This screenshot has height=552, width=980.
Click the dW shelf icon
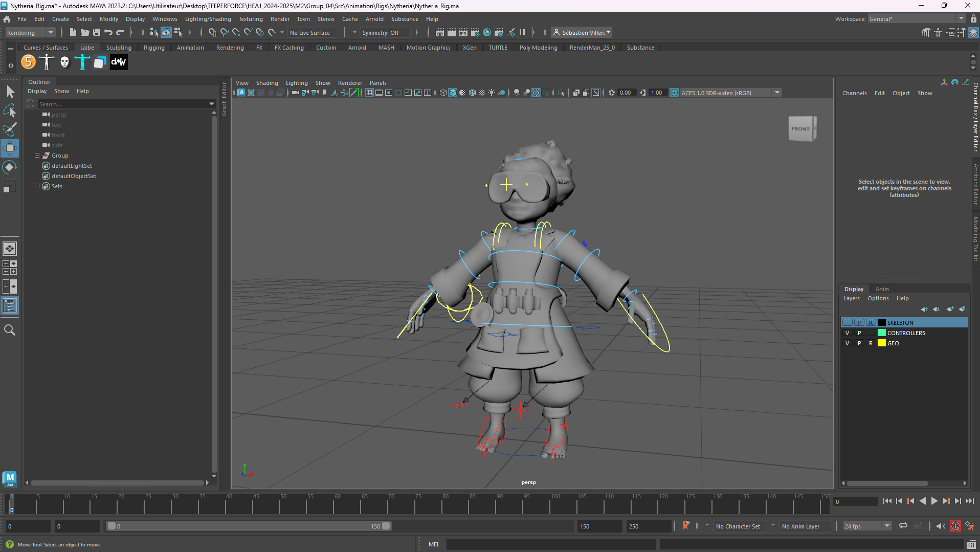119,62
